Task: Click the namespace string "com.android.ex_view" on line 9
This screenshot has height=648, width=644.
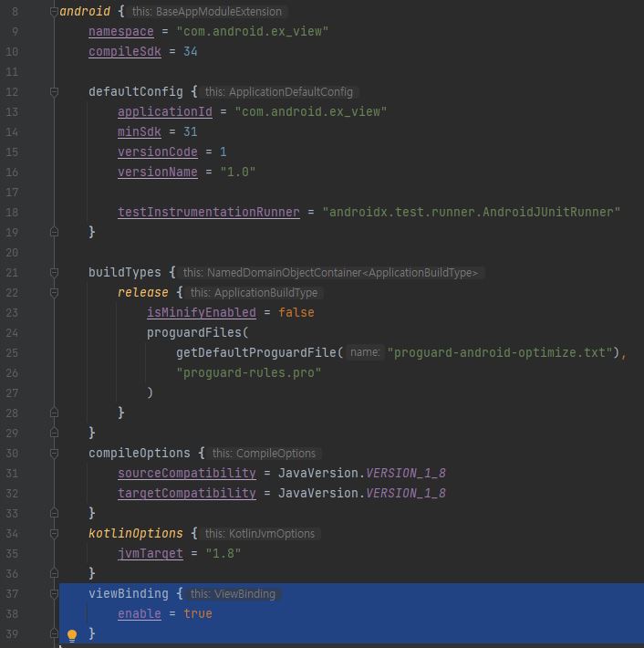Action: point(253,31)
